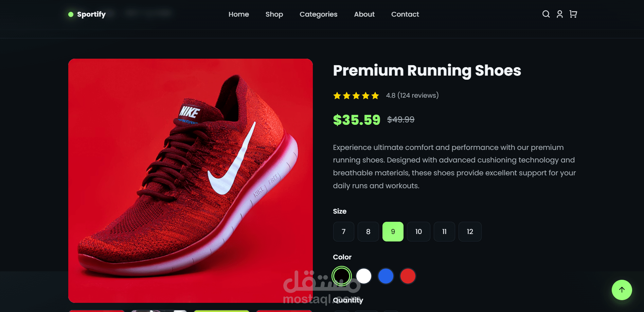
Task: Open the search icon in header
Action: (x=546, y=14)
